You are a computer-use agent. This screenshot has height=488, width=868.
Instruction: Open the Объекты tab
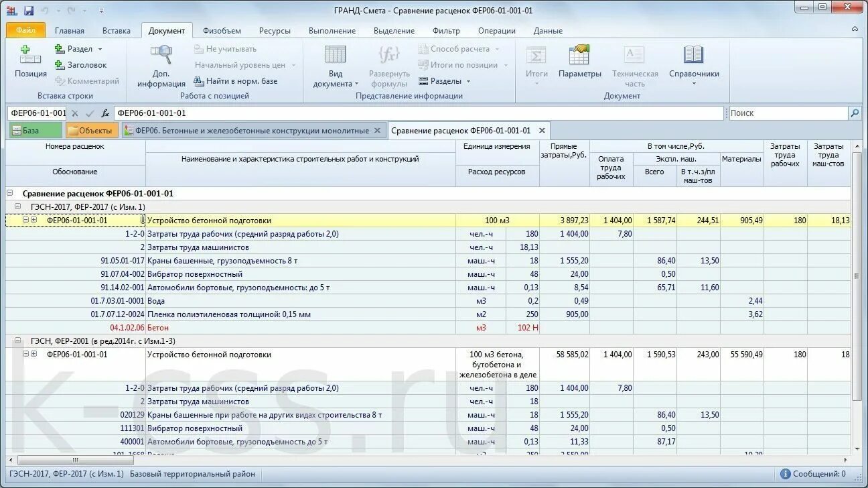[x=92, y=131]
